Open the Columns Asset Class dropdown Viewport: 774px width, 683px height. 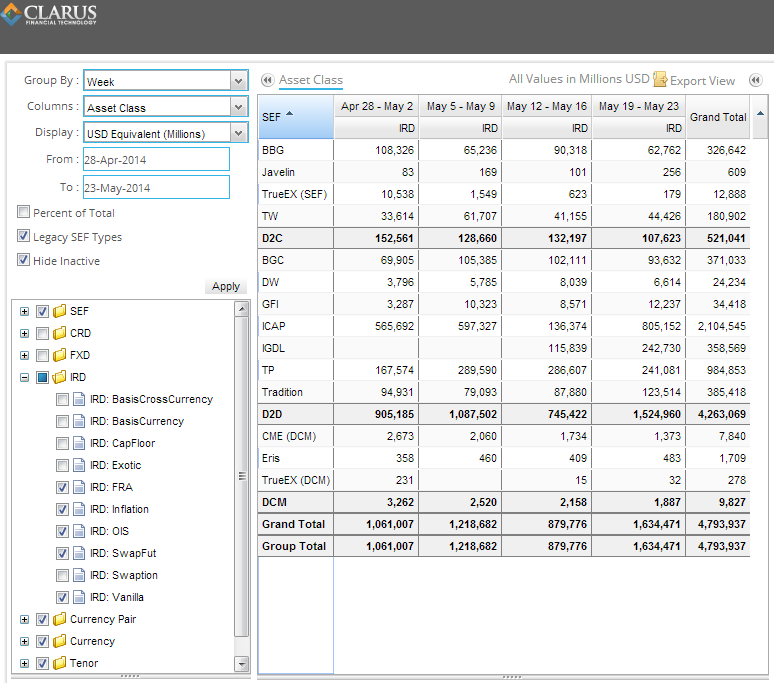pyautogui.click(x=238, y=107)
